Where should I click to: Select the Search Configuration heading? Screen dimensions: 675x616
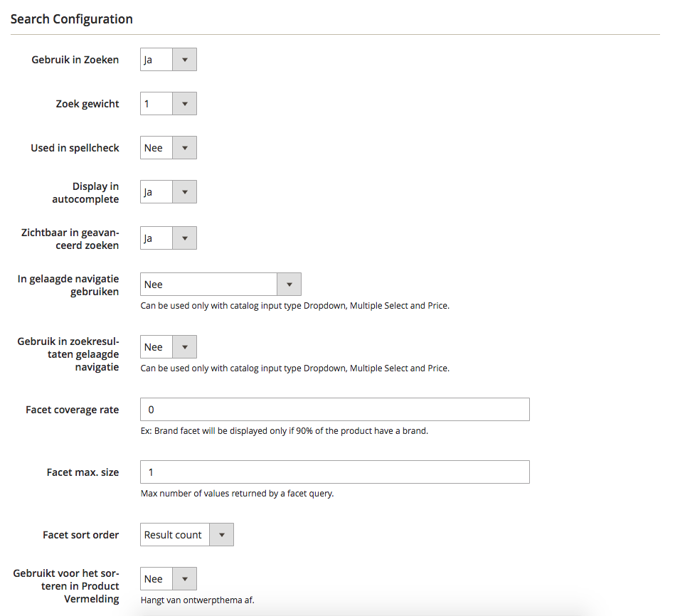71,18
